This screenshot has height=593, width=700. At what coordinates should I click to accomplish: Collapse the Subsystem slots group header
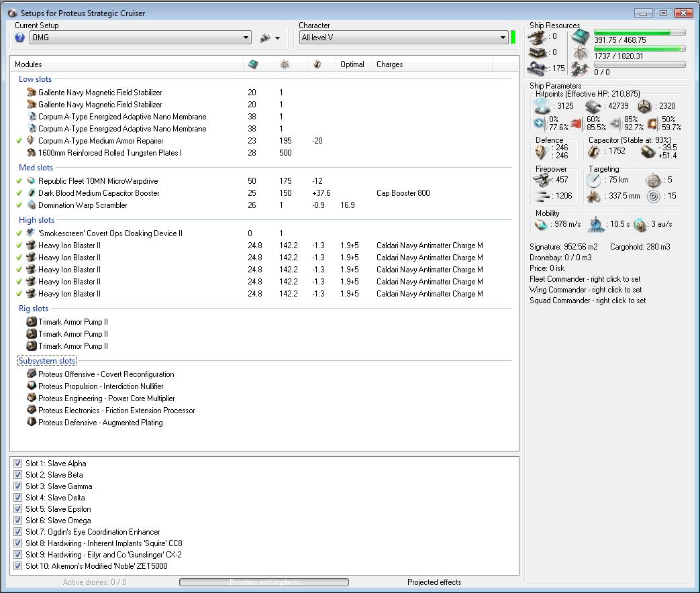pyautogui.click(x=47, y=361)
